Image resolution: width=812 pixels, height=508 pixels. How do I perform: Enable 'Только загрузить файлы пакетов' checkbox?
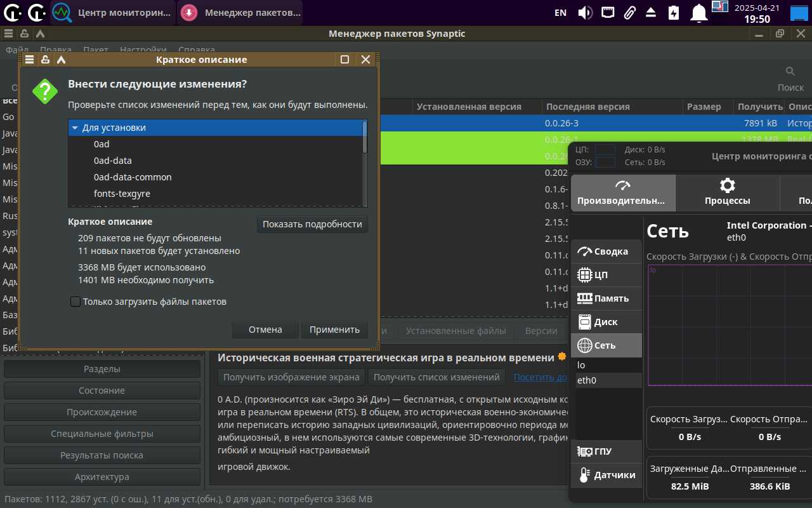click(75, 302)
